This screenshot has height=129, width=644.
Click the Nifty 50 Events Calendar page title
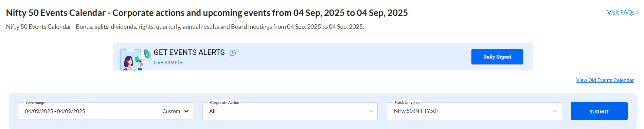pyautogui.click(x=207, y=13)
